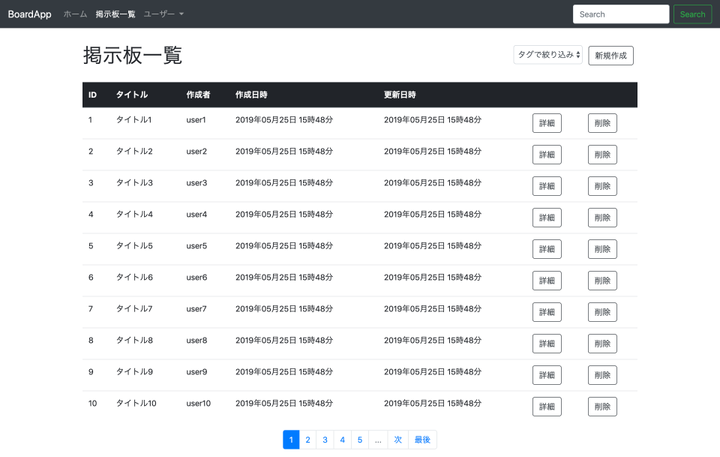Click 削除 for タイトル6

[x=602, y=281]
